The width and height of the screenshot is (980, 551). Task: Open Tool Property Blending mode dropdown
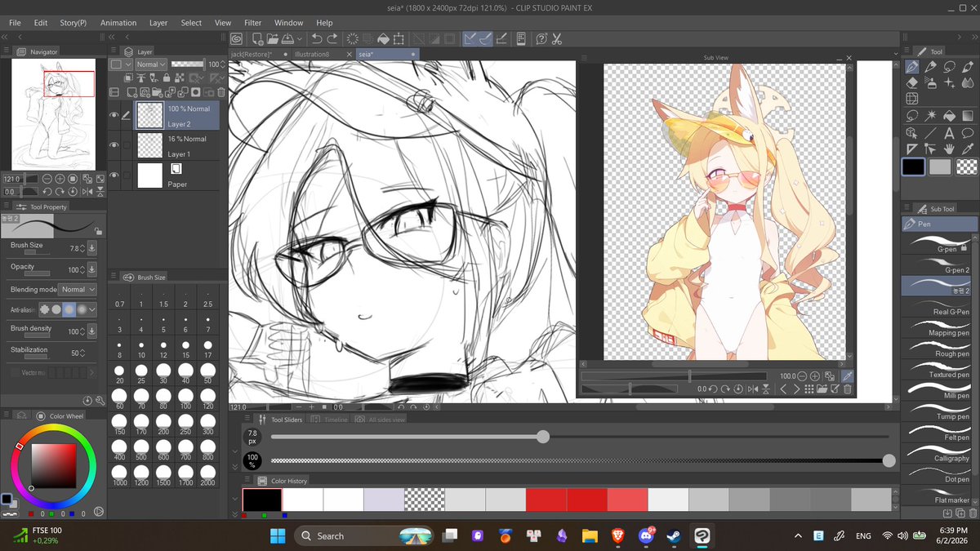(78, 289)
